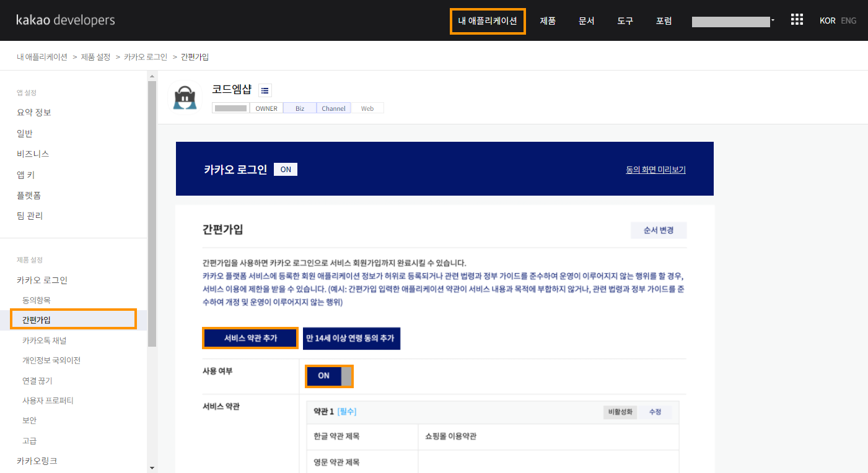Viewport: 868px width, 473px height.
Task: Click the Biz badge under 코드엠샵
Action: [x=300, y=108]
